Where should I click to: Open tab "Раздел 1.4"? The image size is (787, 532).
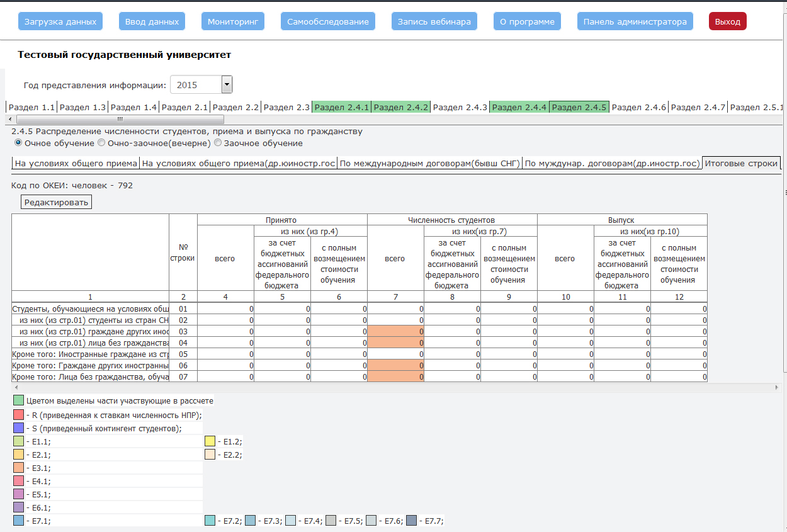[133, 107]
